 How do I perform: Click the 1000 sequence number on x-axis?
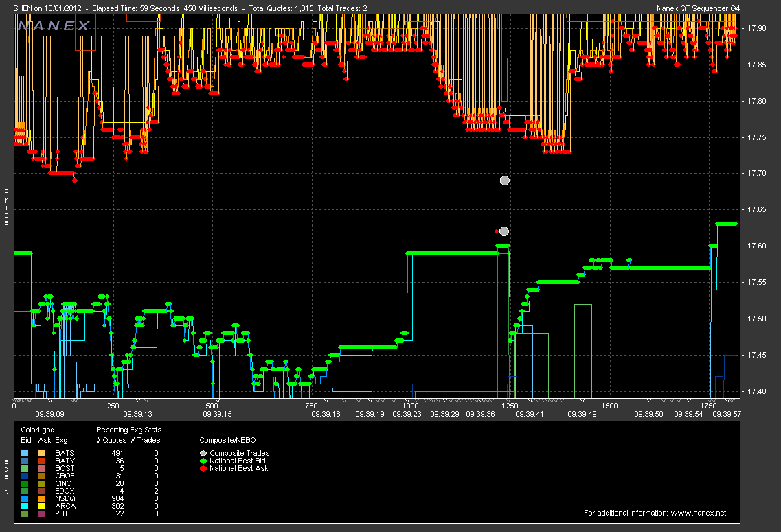411,406
